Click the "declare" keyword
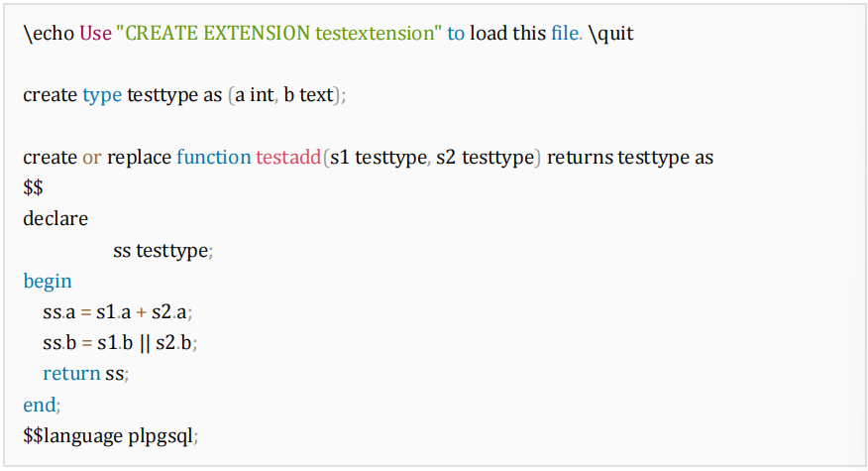 55,218
